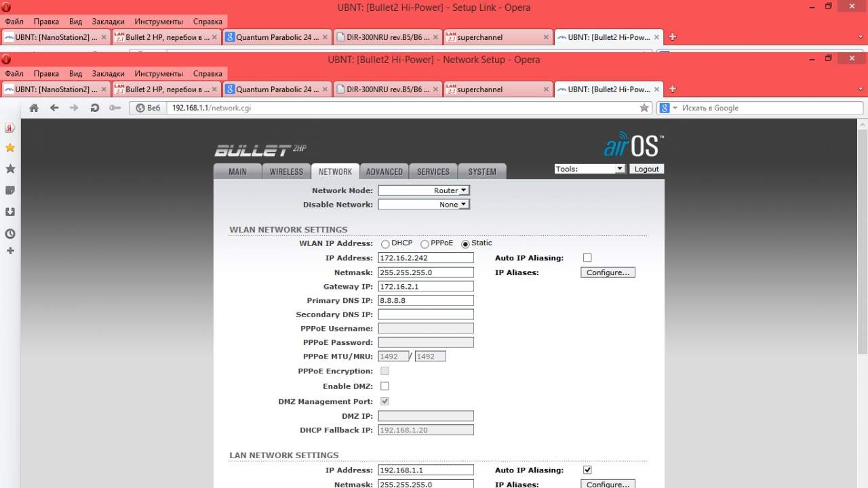Image resolution: width=868 pixels, height=488 pixels.
Task: Open the downloads panel in the sidebar
Action: point(10,212)
